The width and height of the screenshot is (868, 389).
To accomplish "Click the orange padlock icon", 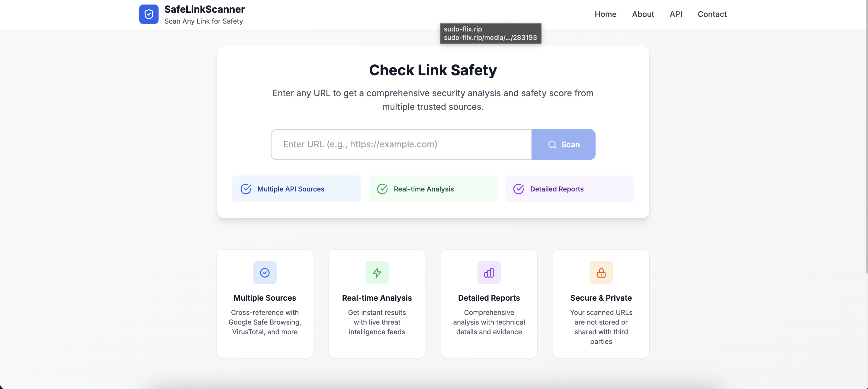I will [601, 273].
